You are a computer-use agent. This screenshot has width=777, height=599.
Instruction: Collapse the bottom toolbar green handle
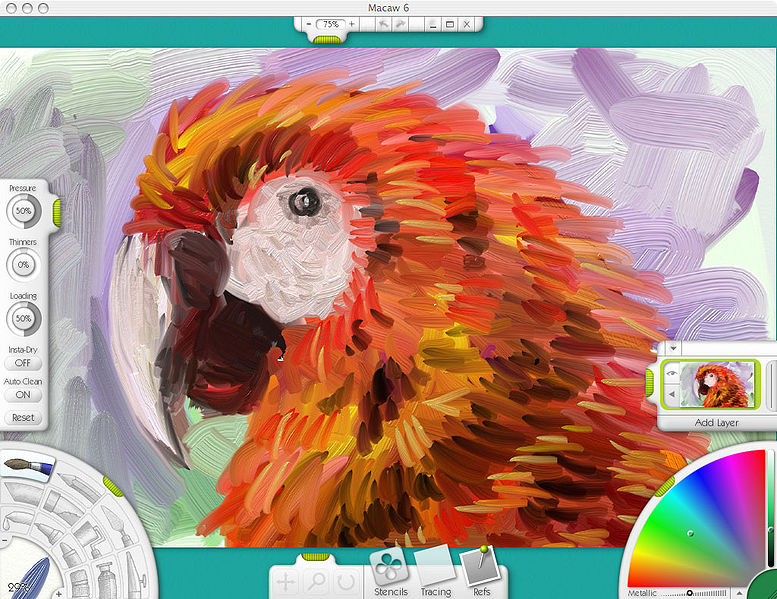coord(316,557)
